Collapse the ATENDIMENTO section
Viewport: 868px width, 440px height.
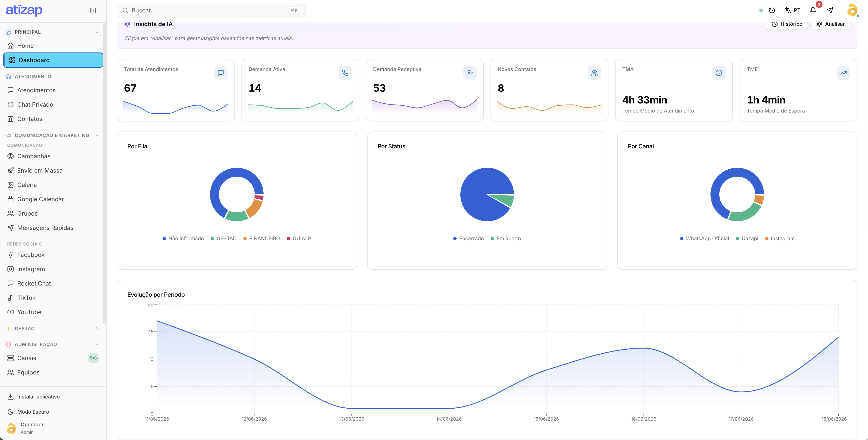pos(53,76)
